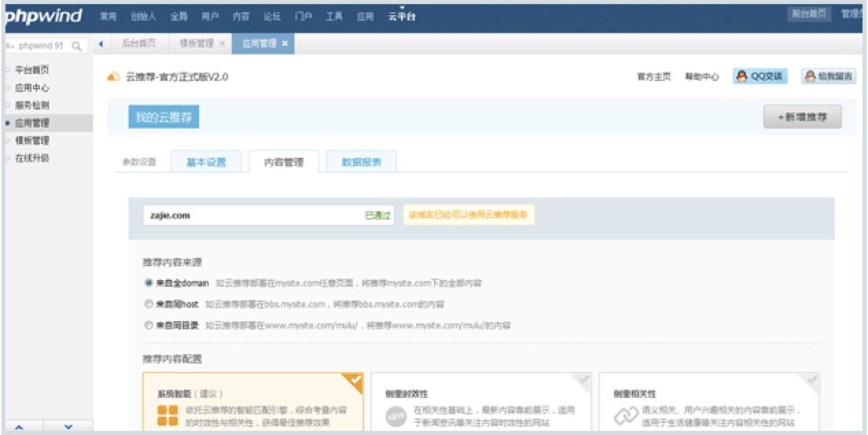Viewport: 868px width, 435px height.
Task: Click the checkmark corner of 侧重相关性 card
Action: point(811,381)
